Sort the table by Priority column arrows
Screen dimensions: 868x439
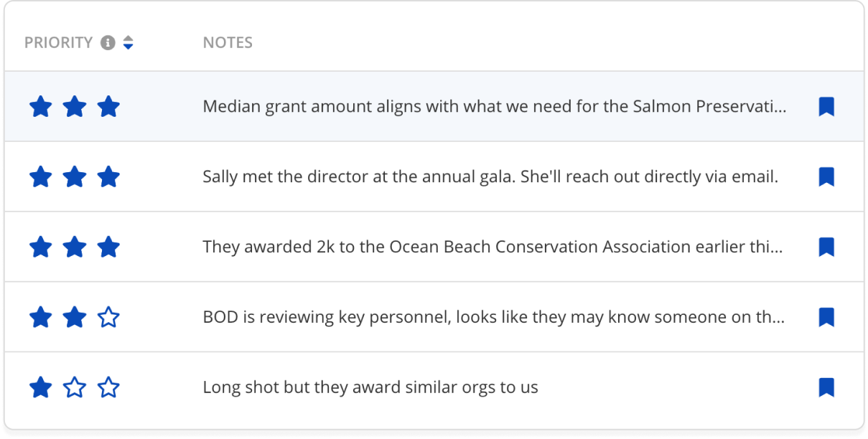(x=128, y=43)
